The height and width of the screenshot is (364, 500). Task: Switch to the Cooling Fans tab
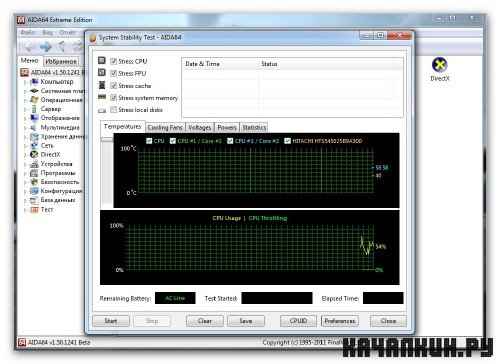(165, 127)
